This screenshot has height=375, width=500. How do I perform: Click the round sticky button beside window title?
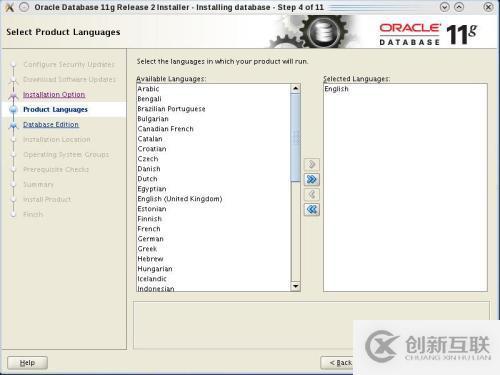tap(24, 7)
